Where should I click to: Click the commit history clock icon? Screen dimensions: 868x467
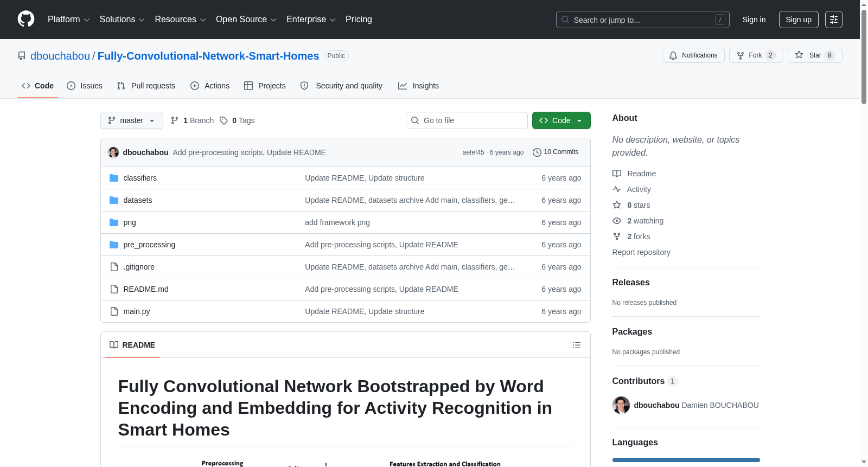tap(537, 152)
